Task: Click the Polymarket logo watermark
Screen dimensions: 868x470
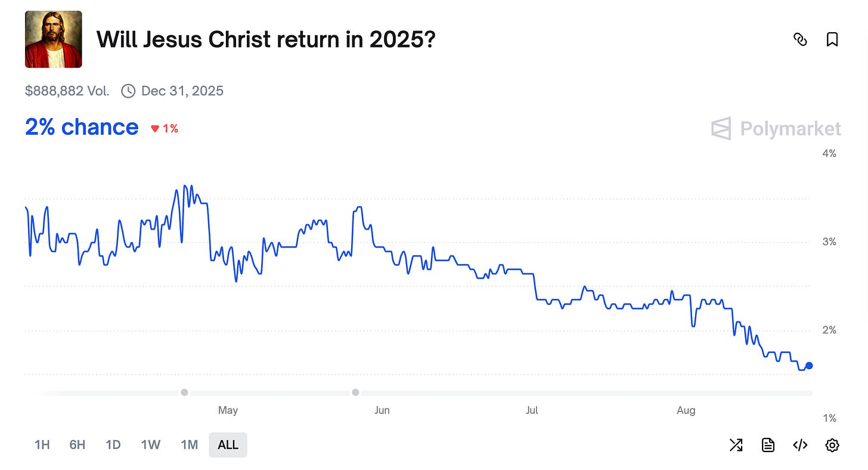Action: 776,128
